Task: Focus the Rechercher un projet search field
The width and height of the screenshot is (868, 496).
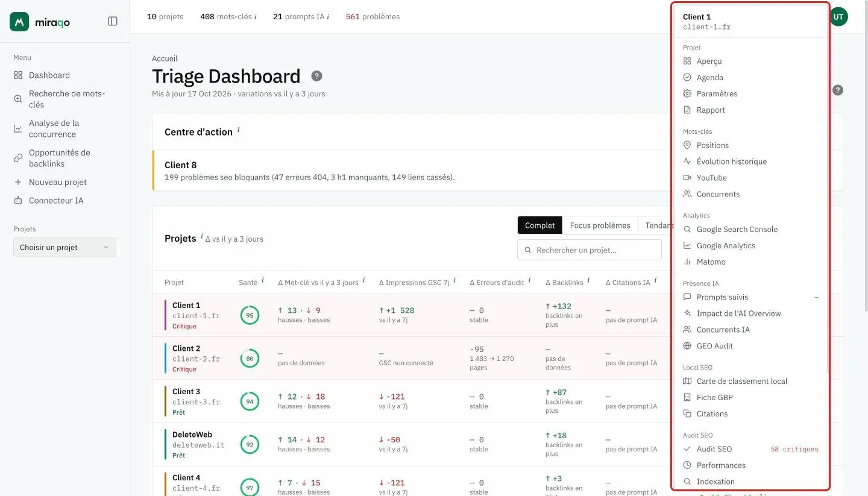Action: coord(590,250)
